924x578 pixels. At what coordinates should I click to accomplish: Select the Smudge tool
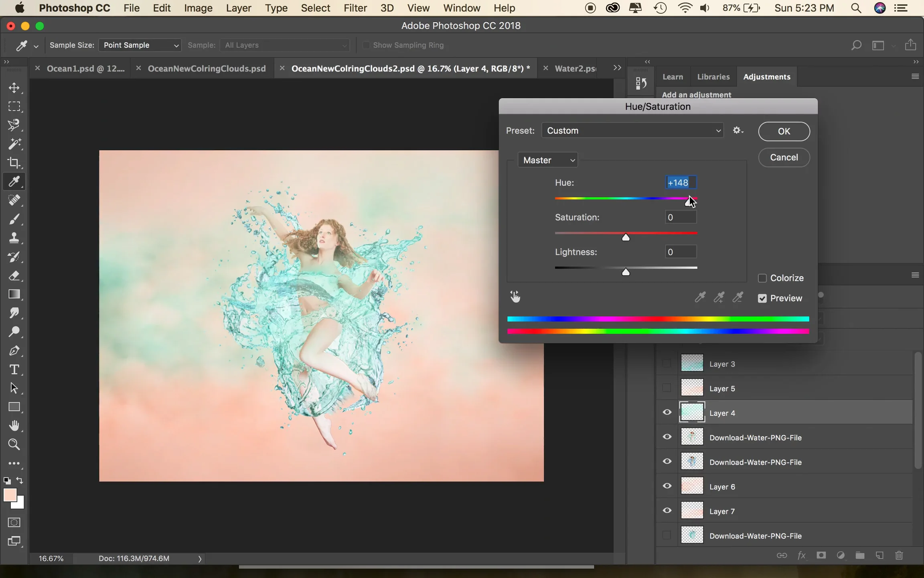tap(14, 313)
